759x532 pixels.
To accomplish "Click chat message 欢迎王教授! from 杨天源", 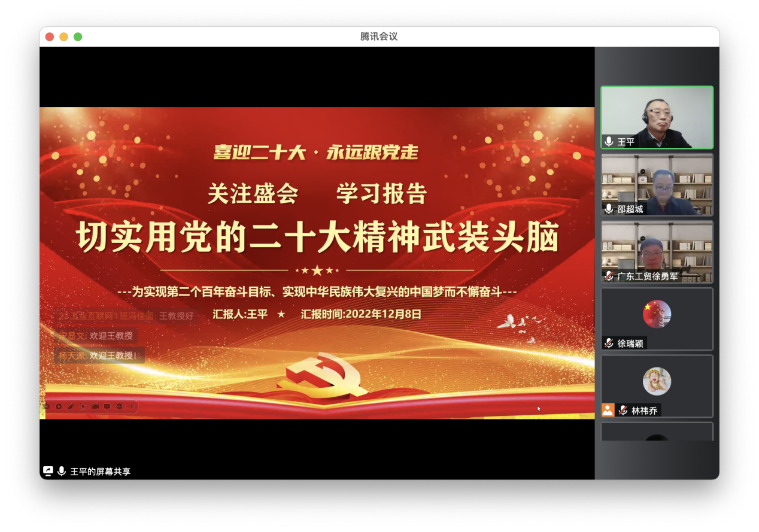I will [x=99, y=355].
